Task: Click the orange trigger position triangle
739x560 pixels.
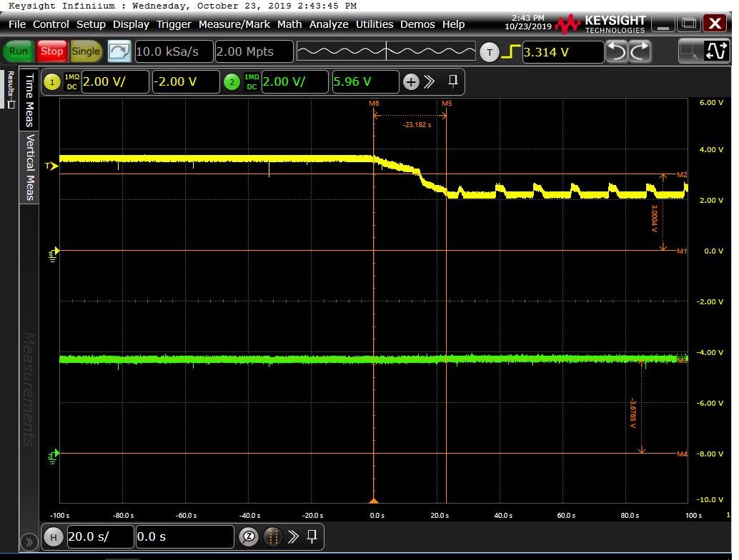Action: coord(374,500)
